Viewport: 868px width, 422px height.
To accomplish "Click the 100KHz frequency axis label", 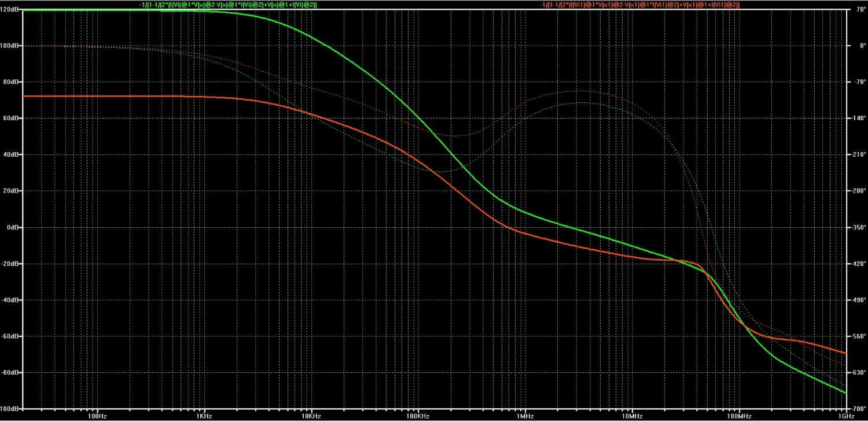I will click(417, 416).
